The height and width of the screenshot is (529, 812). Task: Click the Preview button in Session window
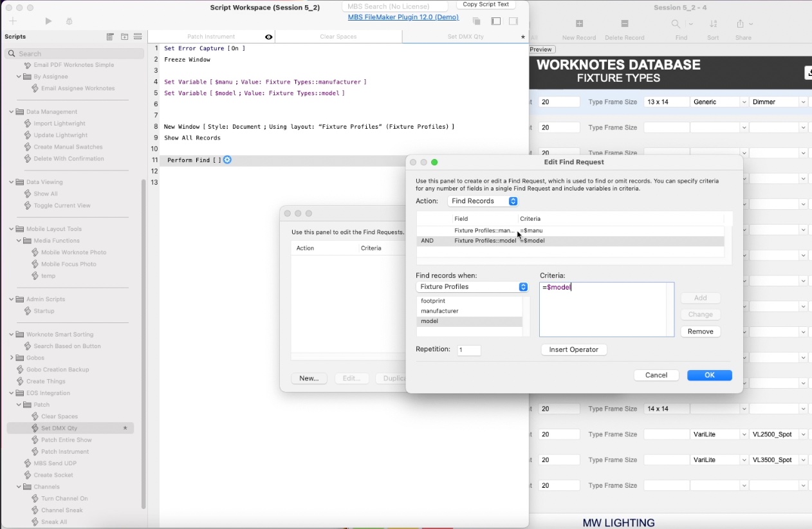pos(540,50)
